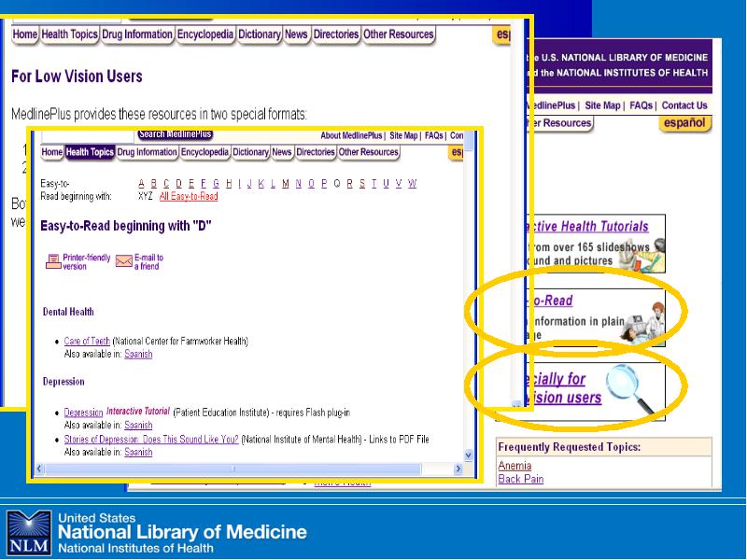Open Site Map link in Easy-to-Read window
747x560 pixels.
[403, 135]
